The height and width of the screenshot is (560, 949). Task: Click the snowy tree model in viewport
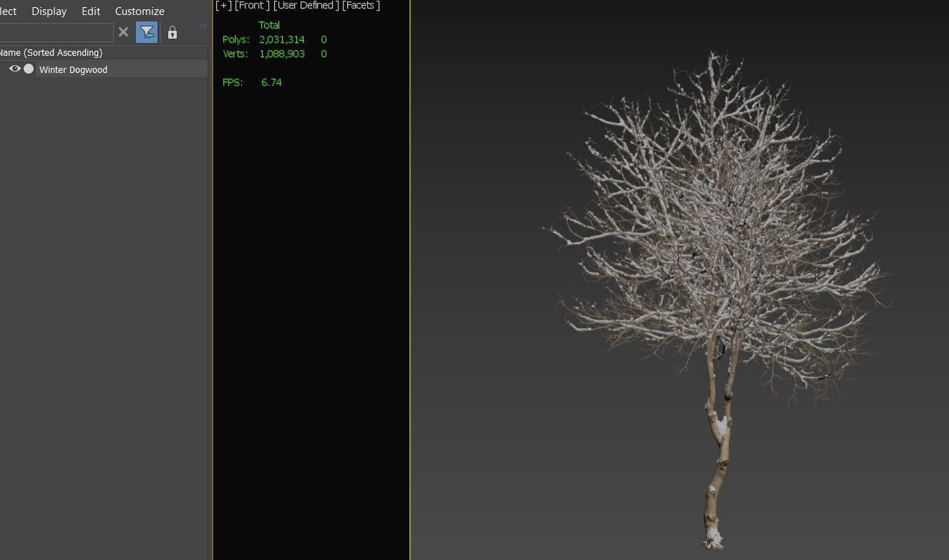[x=718, y=300]
